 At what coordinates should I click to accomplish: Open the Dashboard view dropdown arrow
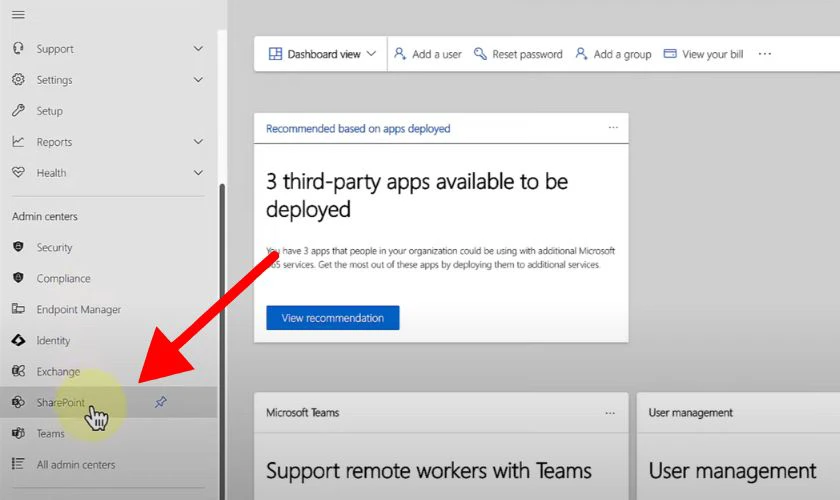(371, 54)
